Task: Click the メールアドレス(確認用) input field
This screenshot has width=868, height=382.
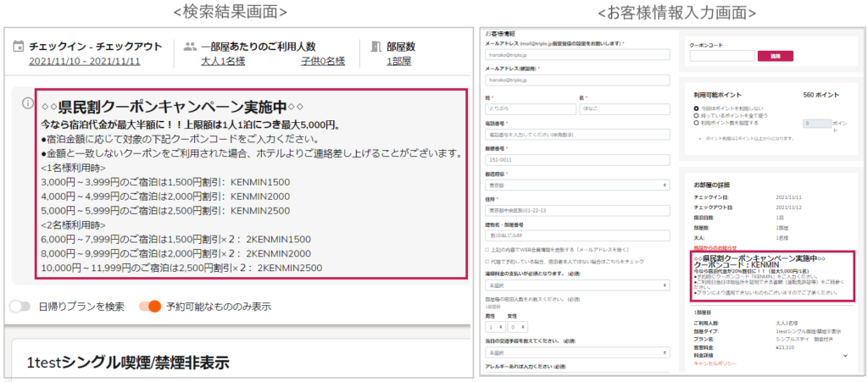Action: tap(577, 80)
